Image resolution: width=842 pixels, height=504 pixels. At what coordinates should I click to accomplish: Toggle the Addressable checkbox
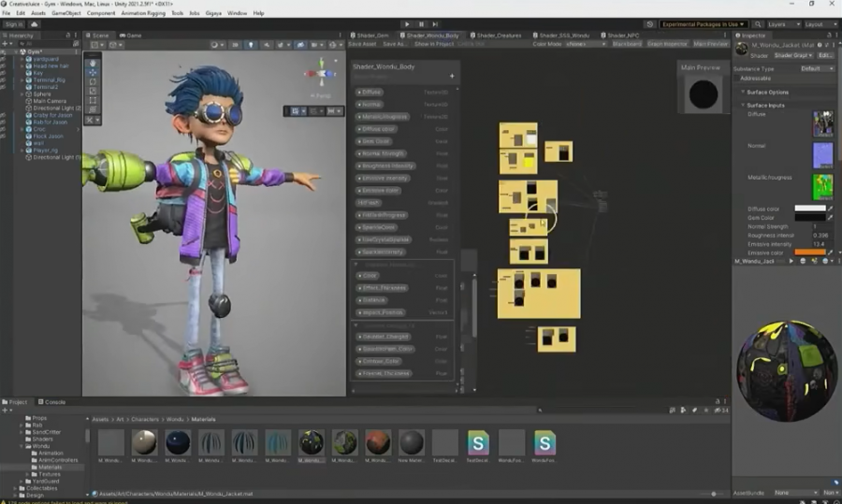pyautogui.click(x=737, y=79)
